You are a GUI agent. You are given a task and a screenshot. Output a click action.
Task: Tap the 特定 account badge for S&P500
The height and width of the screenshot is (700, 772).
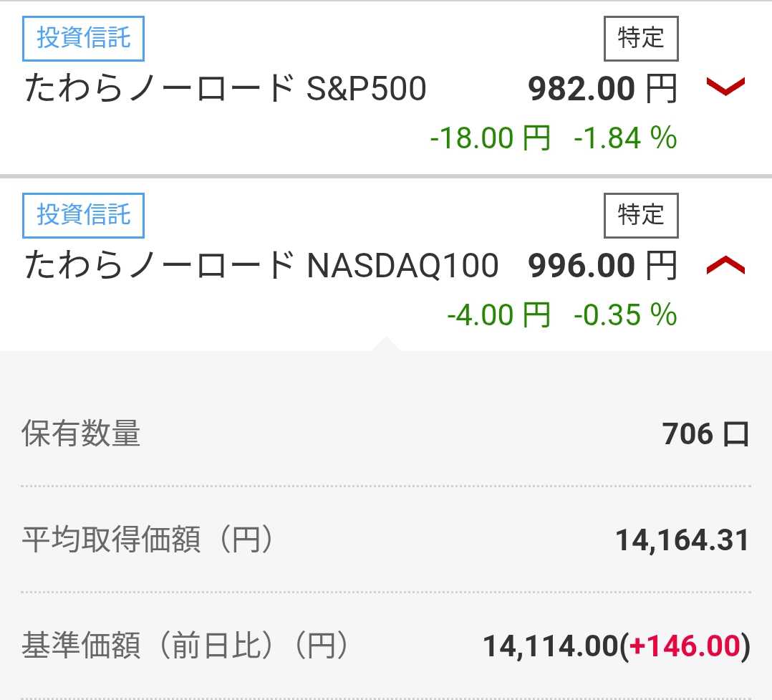[x=641, y=39]
